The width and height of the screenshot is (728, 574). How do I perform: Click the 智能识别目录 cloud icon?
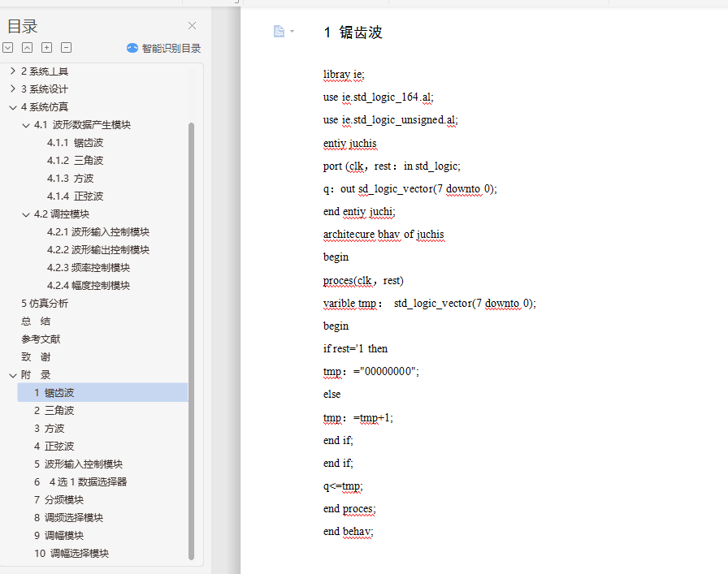(x=132, y=48)
